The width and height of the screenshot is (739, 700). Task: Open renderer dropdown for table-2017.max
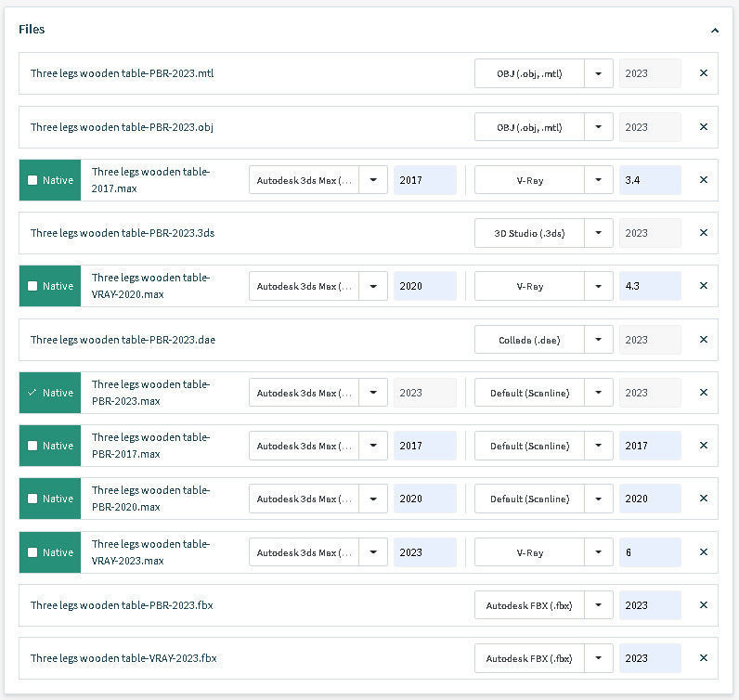click(599, 180)
